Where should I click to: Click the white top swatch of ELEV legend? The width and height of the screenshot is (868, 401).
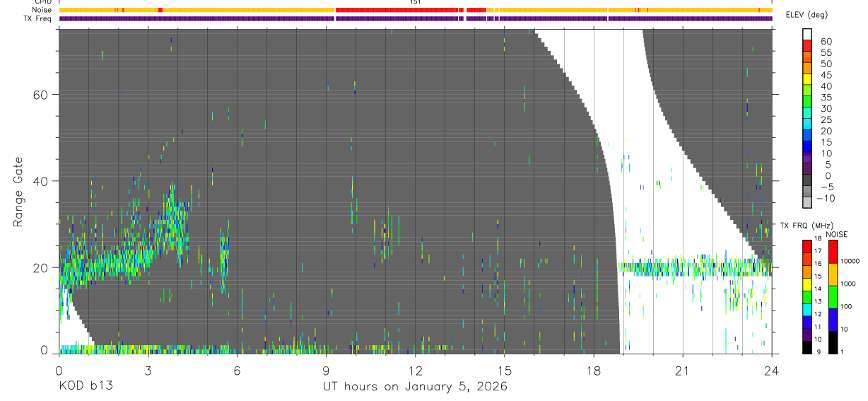[x=808, y=35]
